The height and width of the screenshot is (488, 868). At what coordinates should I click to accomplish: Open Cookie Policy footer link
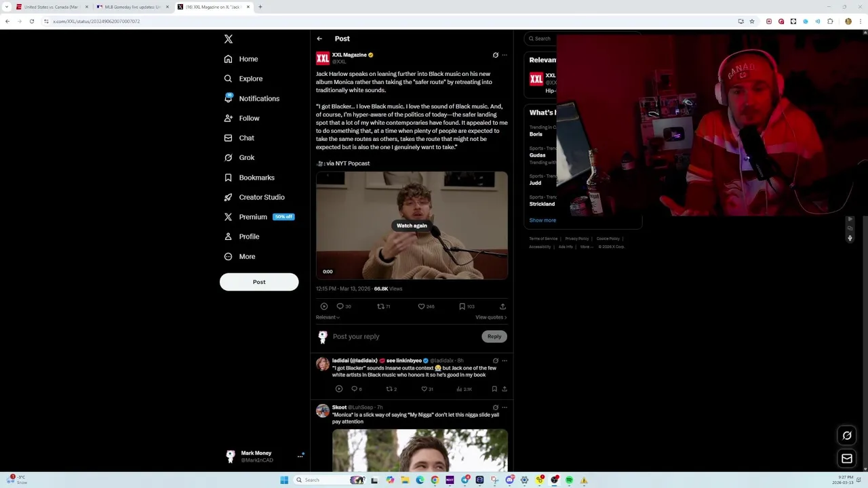(608, 239)
